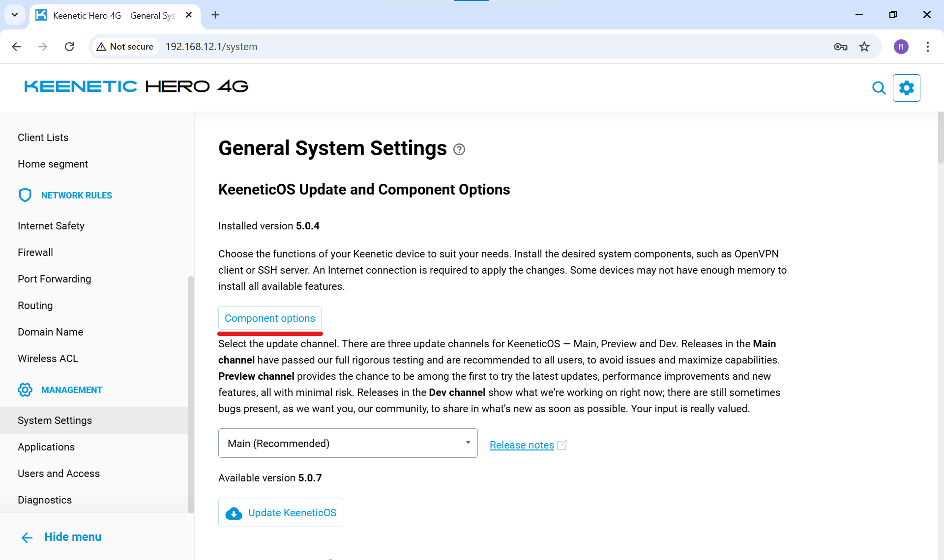Click the address bar URL field
The height and width of the screenshot is (560, 944).
tap(442, 47)
